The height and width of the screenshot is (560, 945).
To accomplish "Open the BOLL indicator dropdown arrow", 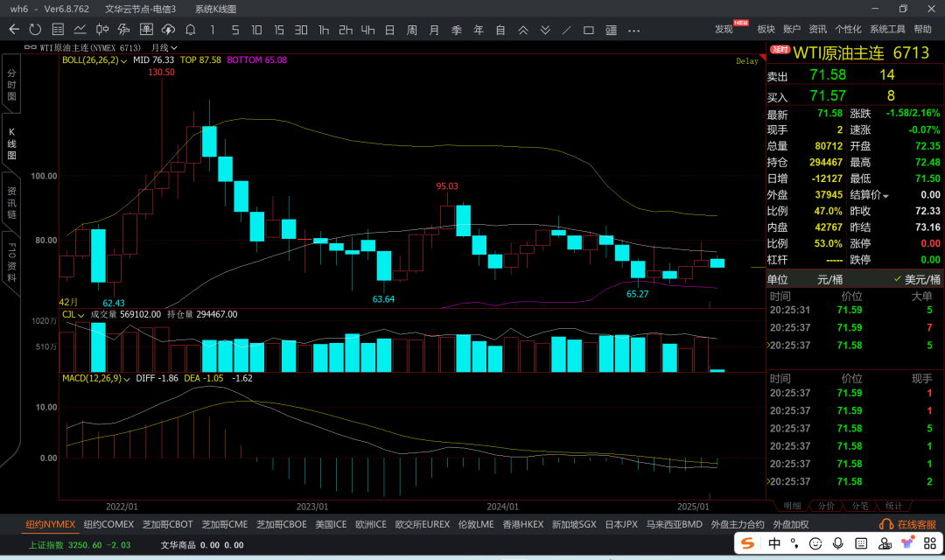I will 125,60.
